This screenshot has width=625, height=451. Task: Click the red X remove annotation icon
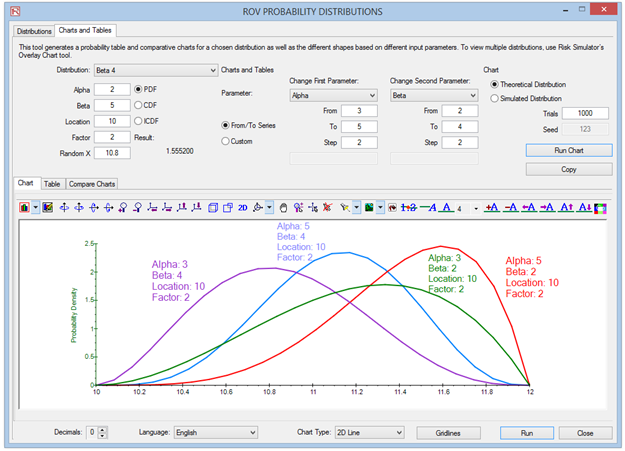point(327,207)
